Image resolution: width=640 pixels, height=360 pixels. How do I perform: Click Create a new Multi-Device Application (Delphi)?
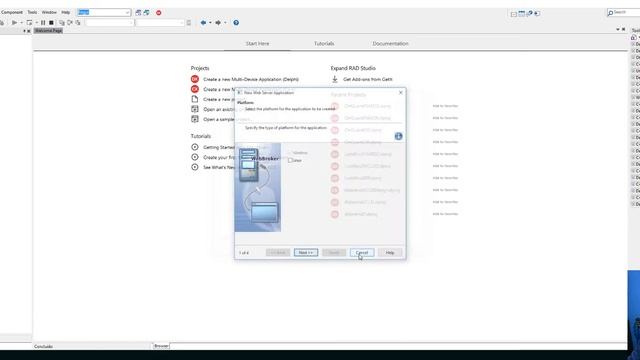coord(251,79)
